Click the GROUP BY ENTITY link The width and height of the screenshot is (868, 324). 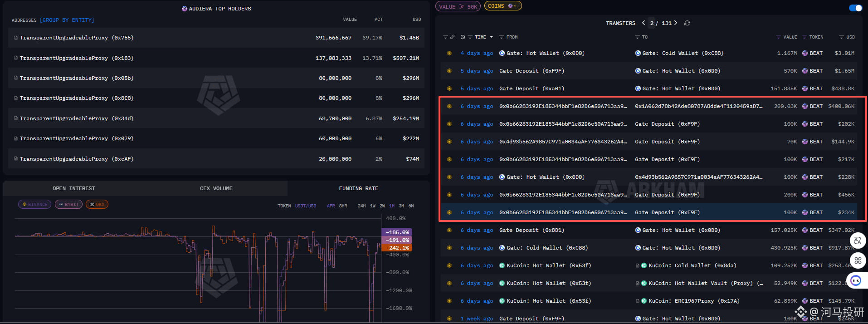(x=67, y=20)
